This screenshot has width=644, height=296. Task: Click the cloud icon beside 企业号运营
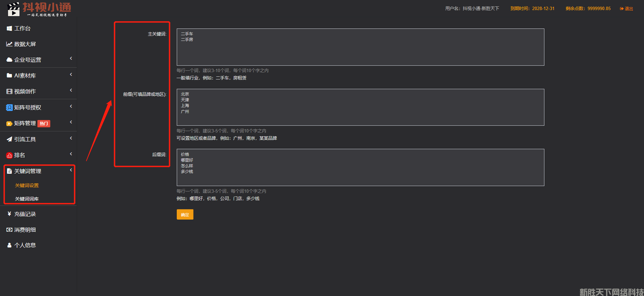(x=9, y=60)
